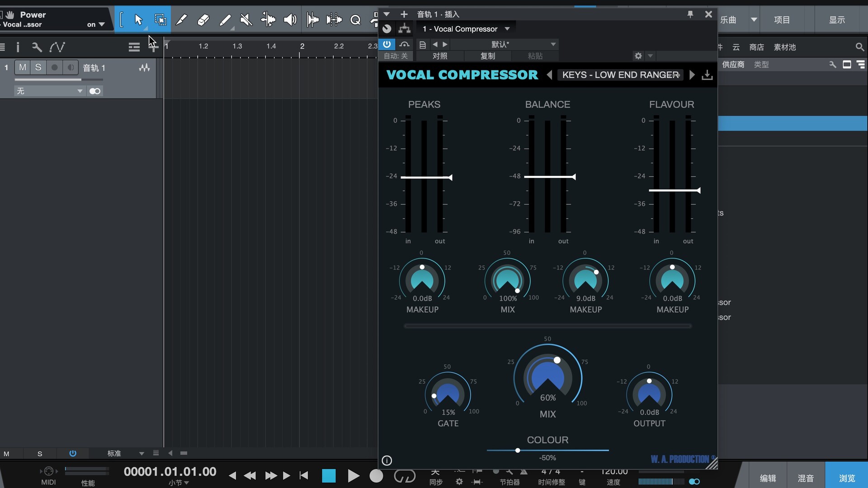The image size is (868, 488).
Task: Open the 显示 page
Action: (x=837, y=20)
